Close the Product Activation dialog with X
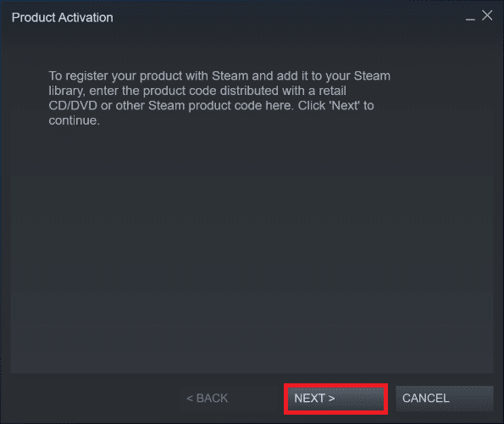The height and width of the screenshot is (424, 504). coord(487,15)
